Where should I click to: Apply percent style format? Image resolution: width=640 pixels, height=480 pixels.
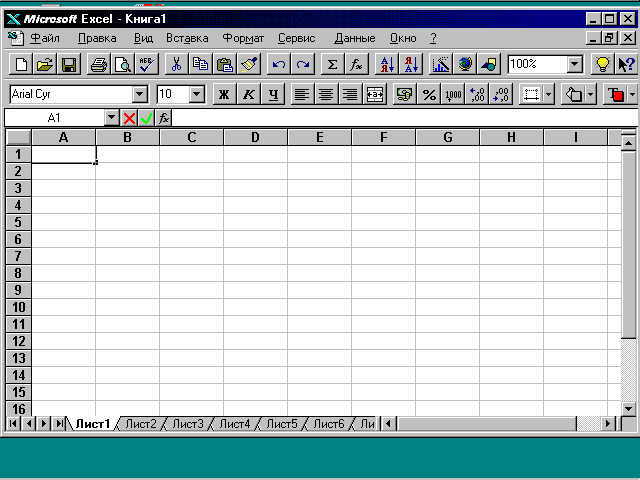click(x=429, y=95)
